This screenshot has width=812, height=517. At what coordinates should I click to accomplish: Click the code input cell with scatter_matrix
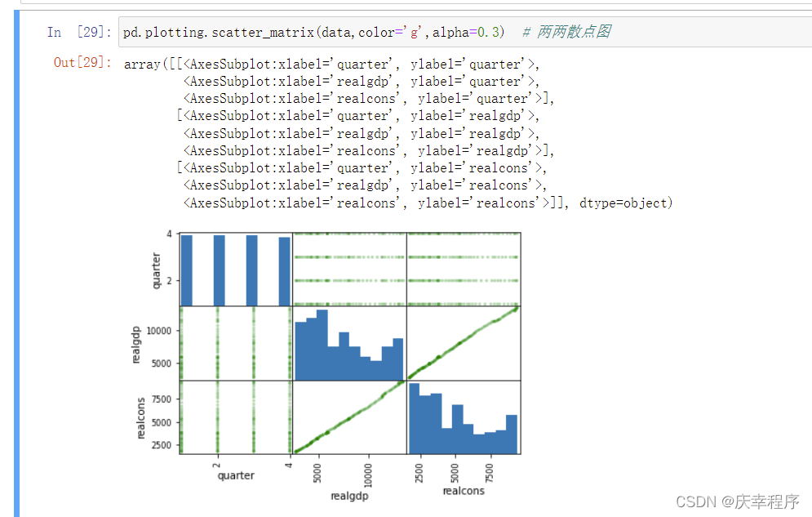click(465, 32)
